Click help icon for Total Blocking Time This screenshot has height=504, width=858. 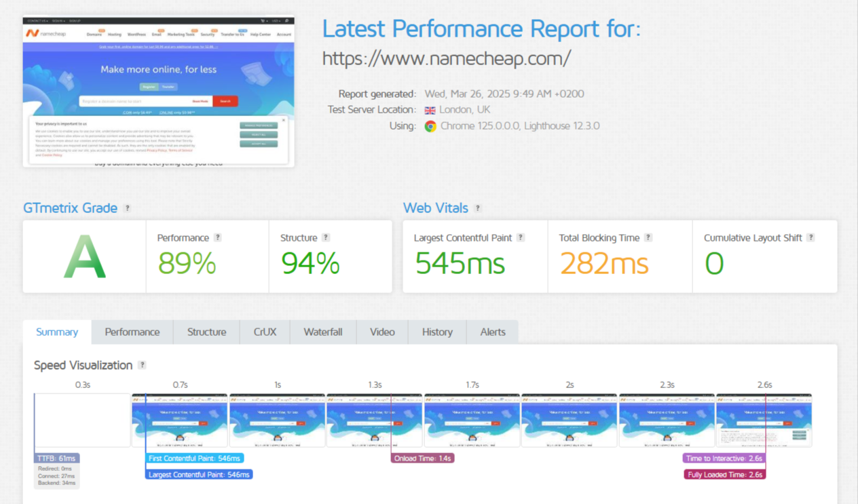648,237
